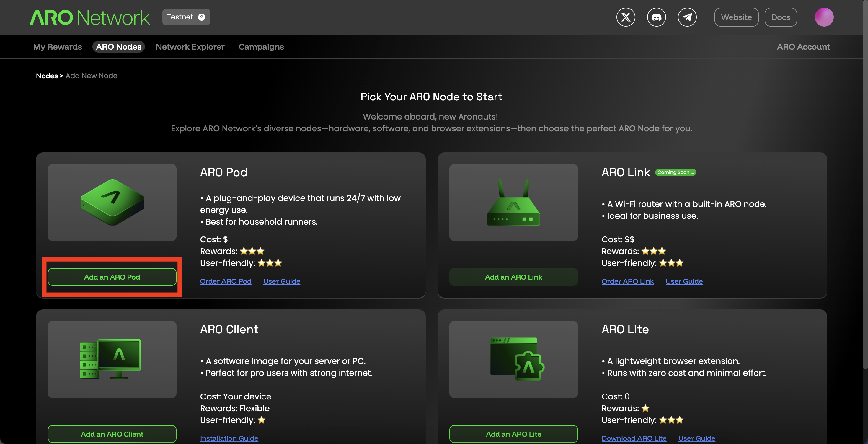
Task: Click the ARO Network logo
Action: point(89,17)
